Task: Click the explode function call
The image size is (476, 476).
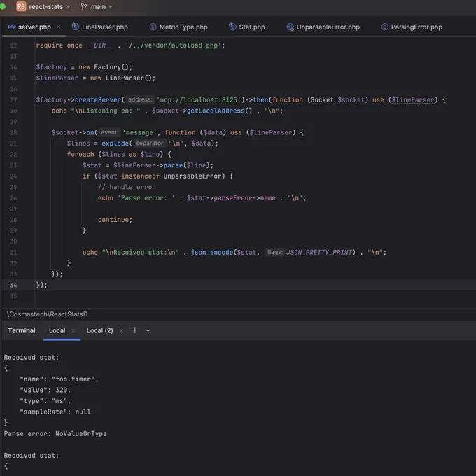Action: [115, 143]
